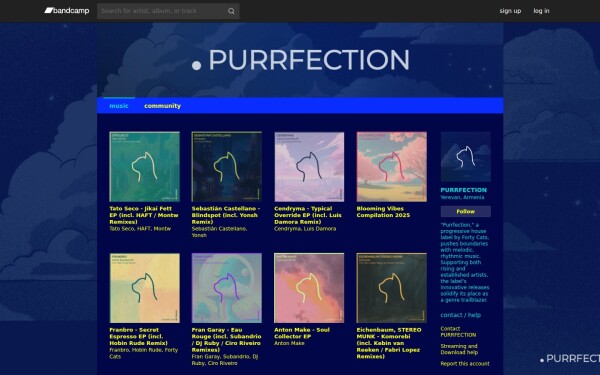
Task: Follow the PURRFECTION label
Action: tap(466, 211)
